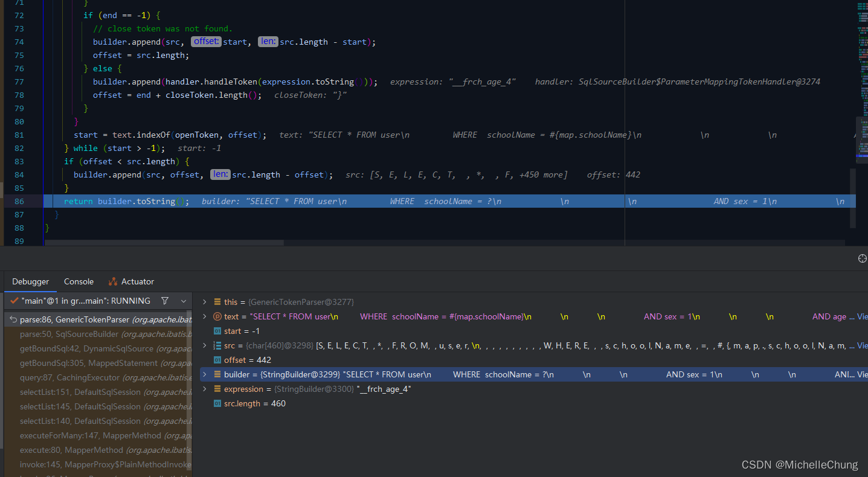This screenshot has height=477, width=868.
Task: Click the object icon beside 'builder'
Action: pos(217,374)
